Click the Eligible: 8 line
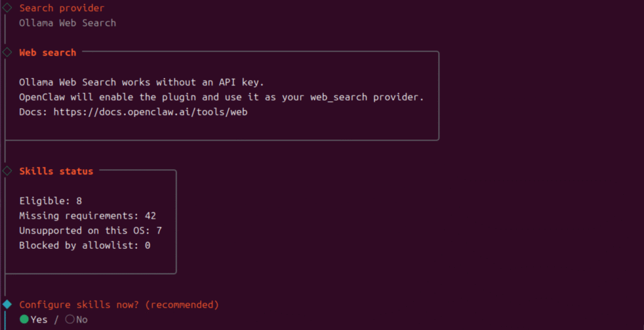 tap(50, 201)
